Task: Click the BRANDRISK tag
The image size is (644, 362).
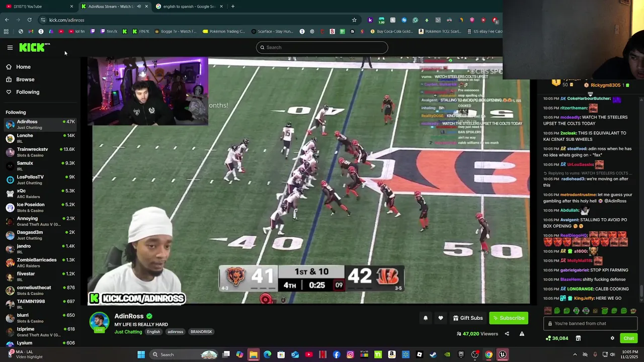Action: point(201,332)
